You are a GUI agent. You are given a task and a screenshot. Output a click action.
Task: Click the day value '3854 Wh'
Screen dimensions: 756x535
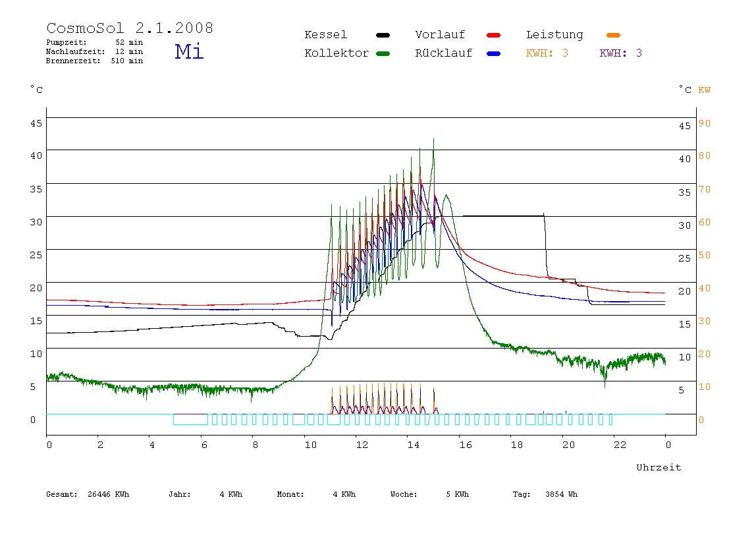[x=561, y=494]
